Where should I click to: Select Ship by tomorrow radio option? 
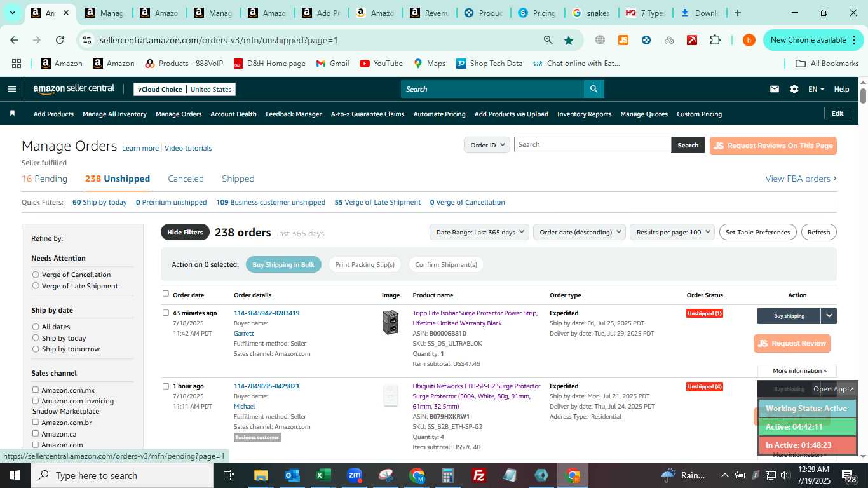coord(36,349)
